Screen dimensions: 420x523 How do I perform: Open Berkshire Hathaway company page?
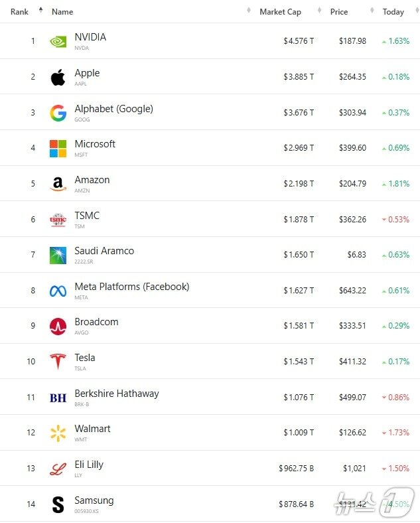pos(117,394)
